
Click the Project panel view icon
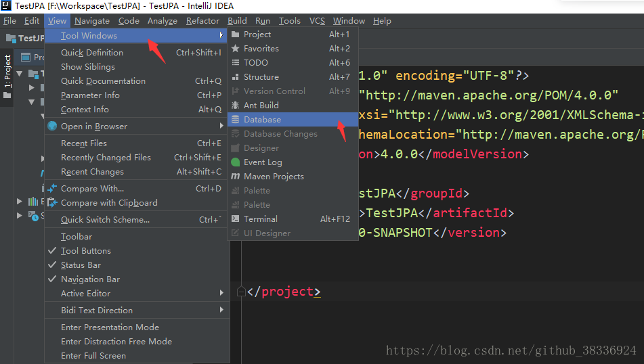pos(26,57)
